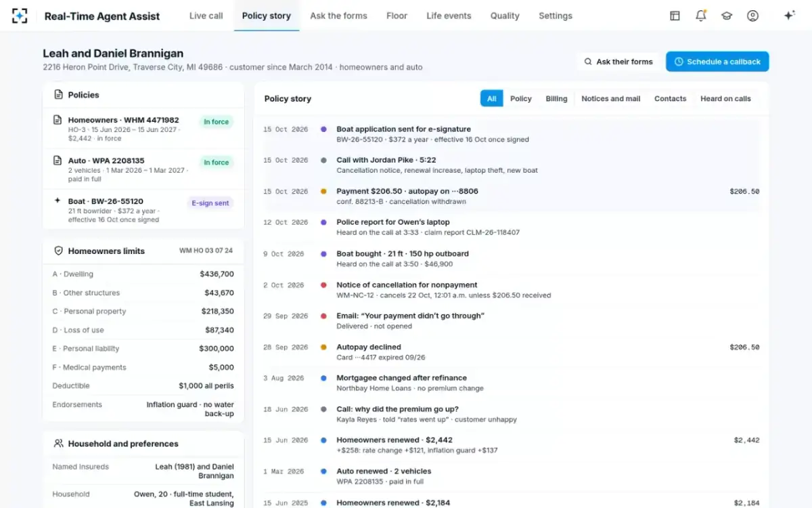The image size is (812, 508).
Task: Open the Settings tab
Action: [x=556, y=16]
